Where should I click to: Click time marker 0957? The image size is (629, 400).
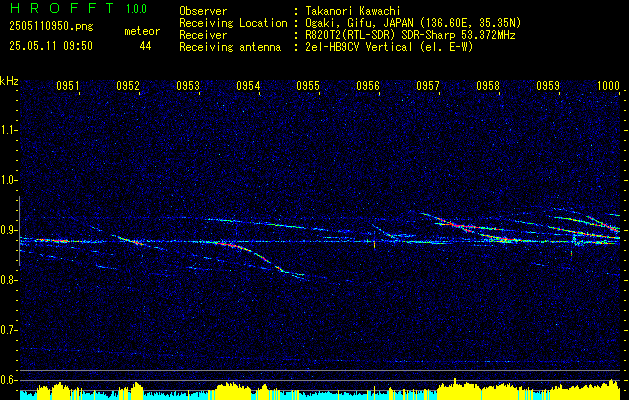click(x=428, y=85)
